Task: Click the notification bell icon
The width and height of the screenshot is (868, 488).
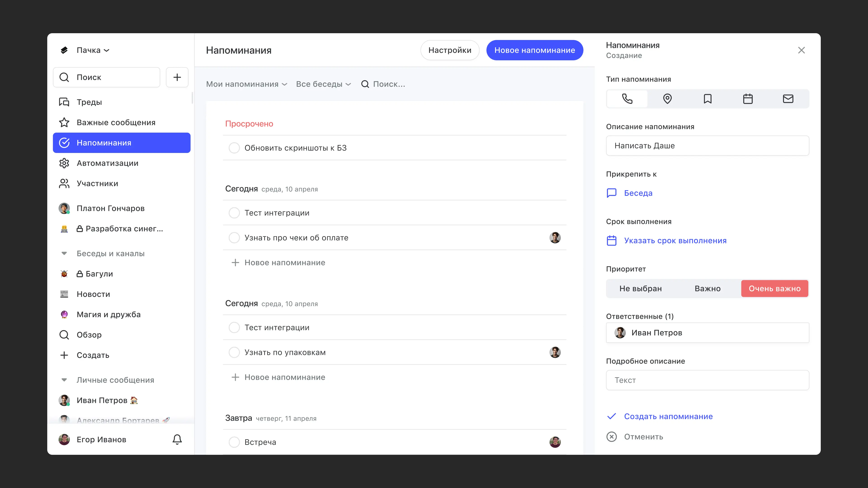Action: pyautogui.click(x=177, y=439)
